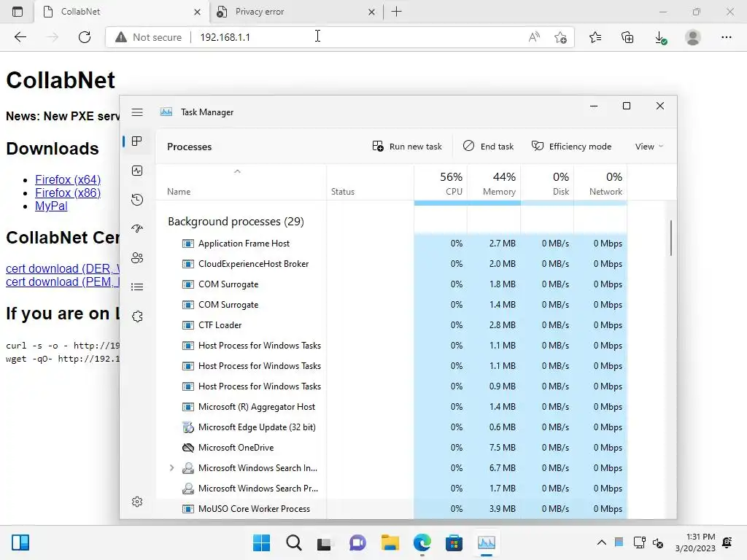Open Details list page in sidebar
The image size is (747, 560).
tap(137, 287)
